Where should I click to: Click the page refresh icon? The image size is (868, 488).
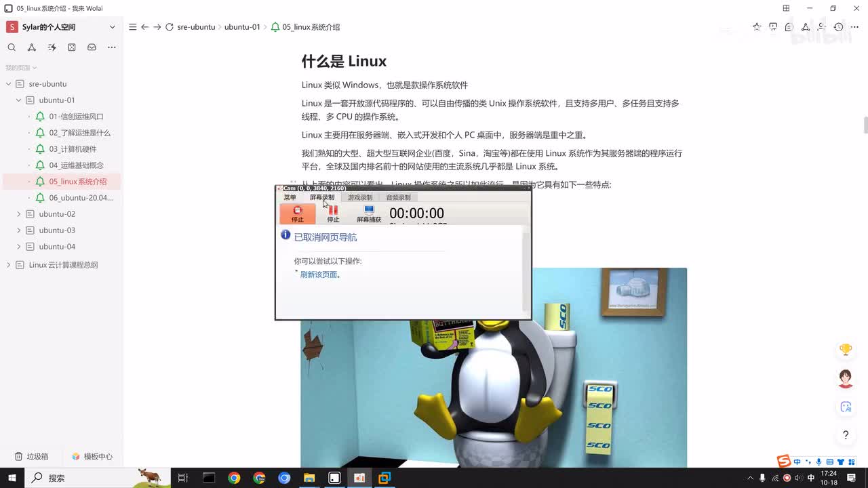pos(170,27)
